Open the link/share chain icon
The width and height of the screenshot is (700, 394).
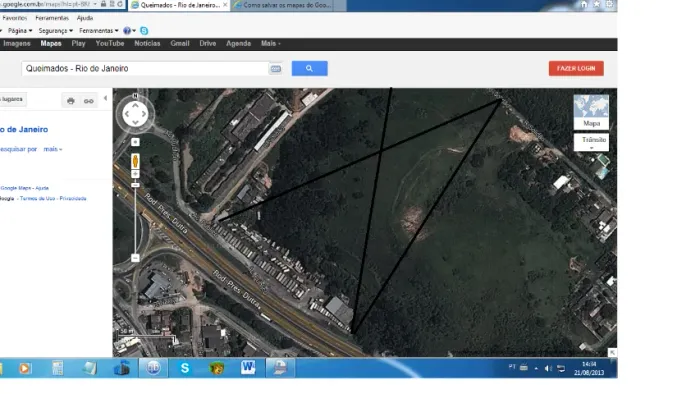coord(89,101)
